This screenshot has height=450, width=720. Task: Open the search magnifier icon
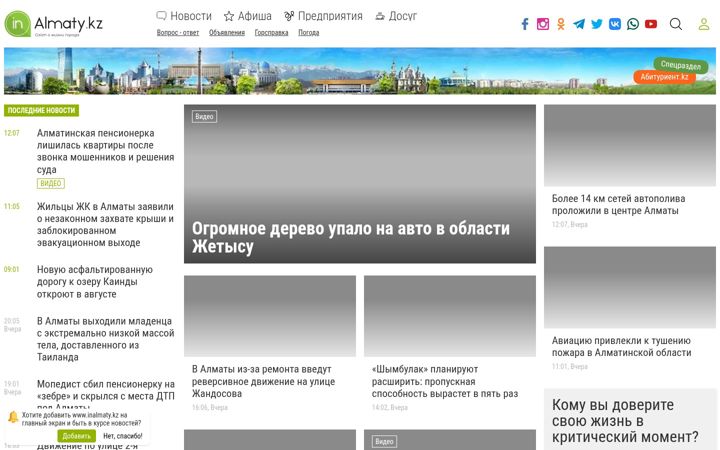coord(675,24)
